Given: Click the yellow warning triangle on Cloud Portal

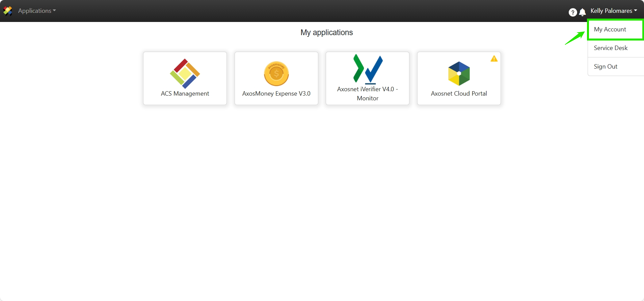Looking at the screenshot, I should [494, 59].
